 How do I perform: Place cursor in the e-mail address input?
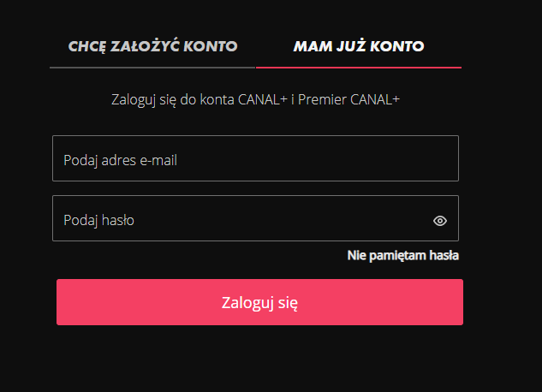click(255, 159)
